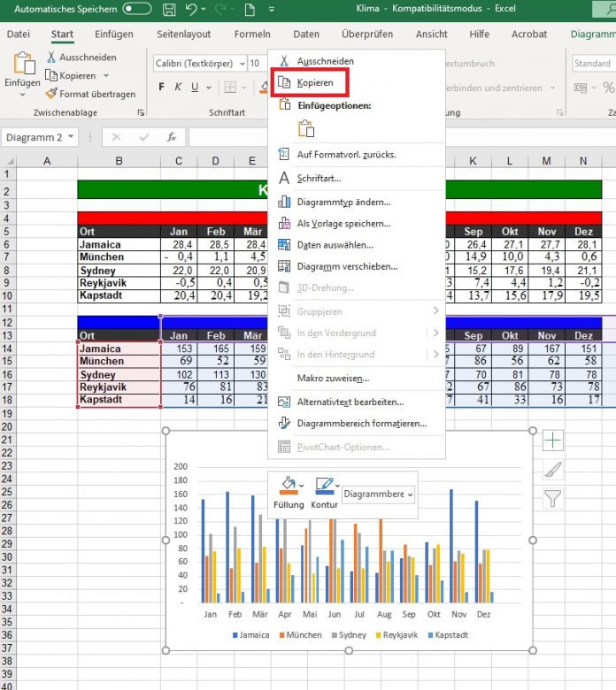Switch to the Einfügen ribbon tab
Image resolution: width=616 pixels, height=690 pixels.
[113, 34]
